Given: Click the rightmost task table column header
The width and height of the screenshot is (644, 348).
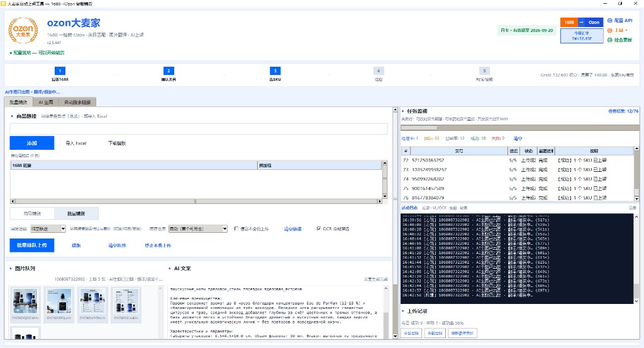Looking at the screenshot, I should pos(594,151).
